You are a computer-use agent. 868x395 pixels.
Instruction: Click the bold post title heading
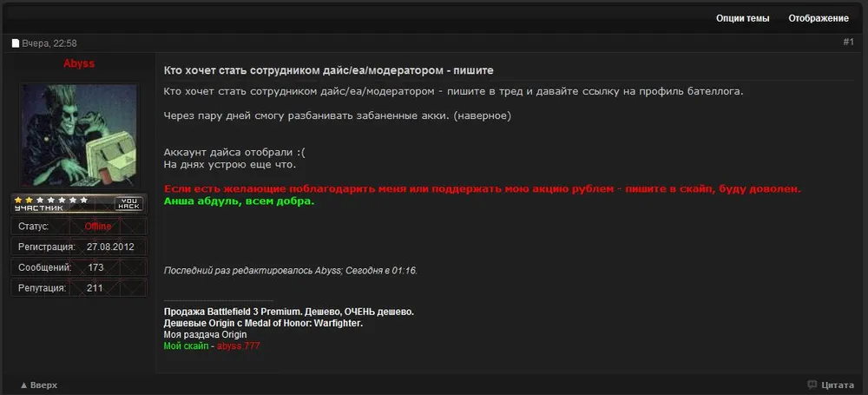(x=334, y=69)
